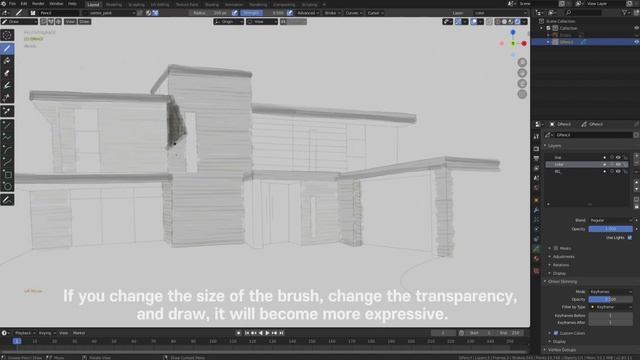The image size is (640, 360).
Task: Toggle the Use Lights checkbox
Action: click(629, 238)
